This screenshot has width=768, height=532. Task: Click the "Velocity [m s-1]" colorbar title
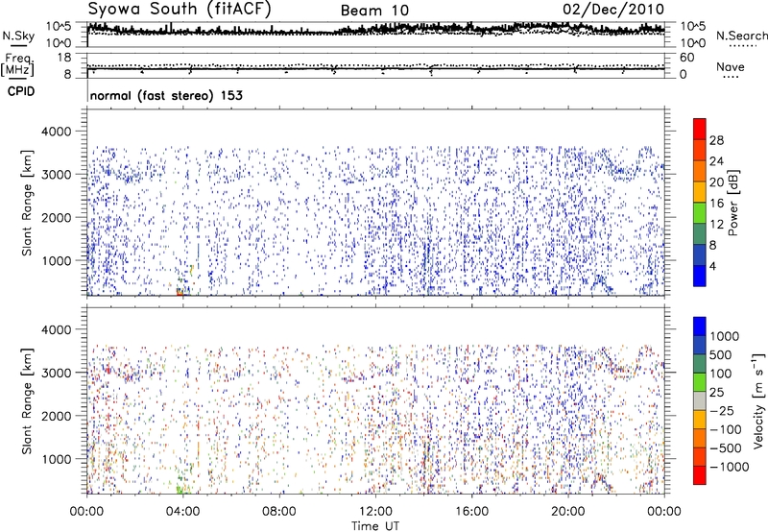[758, 399]
